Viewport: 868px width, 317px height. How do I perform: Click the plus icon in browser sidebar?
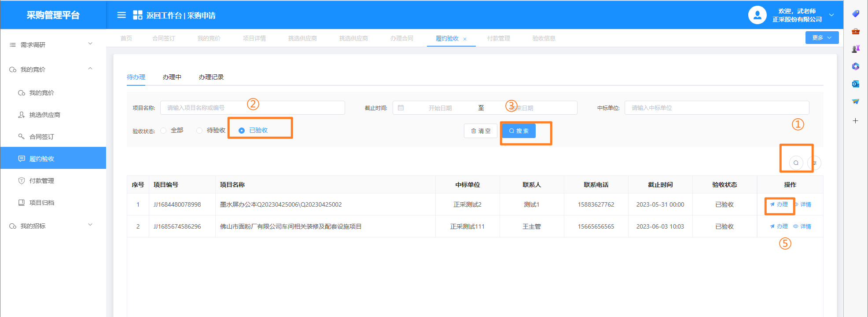(x=855, y=121)
